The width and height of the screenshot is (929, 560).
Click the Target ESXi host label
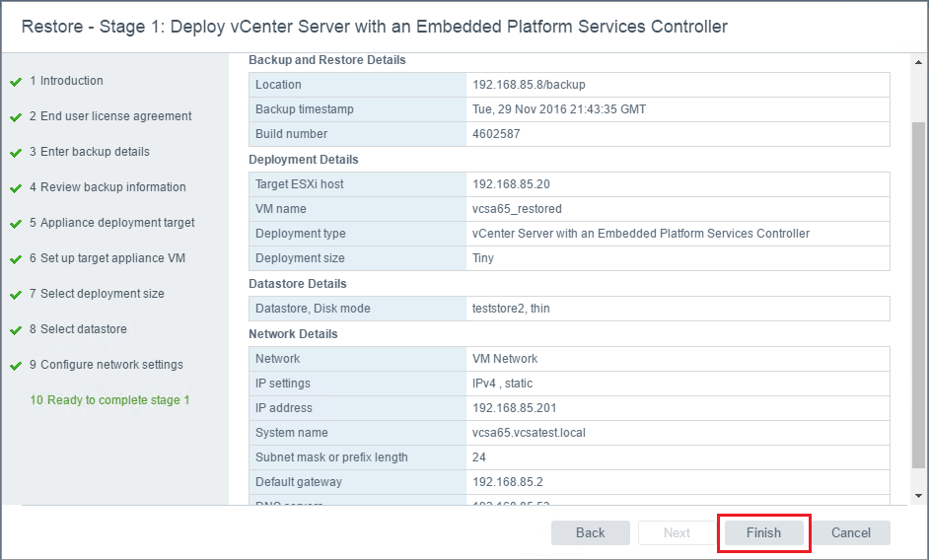[x=299, y=184]
